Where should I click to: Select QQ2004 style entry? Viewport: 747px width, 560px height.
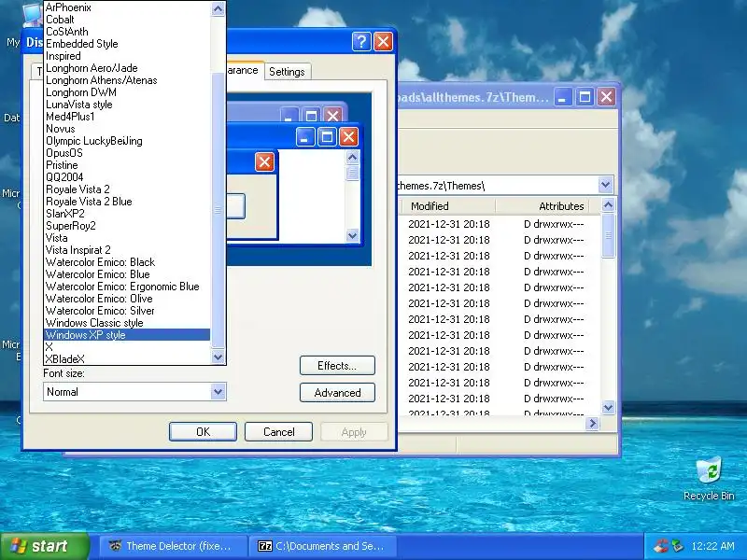(127, 177)
